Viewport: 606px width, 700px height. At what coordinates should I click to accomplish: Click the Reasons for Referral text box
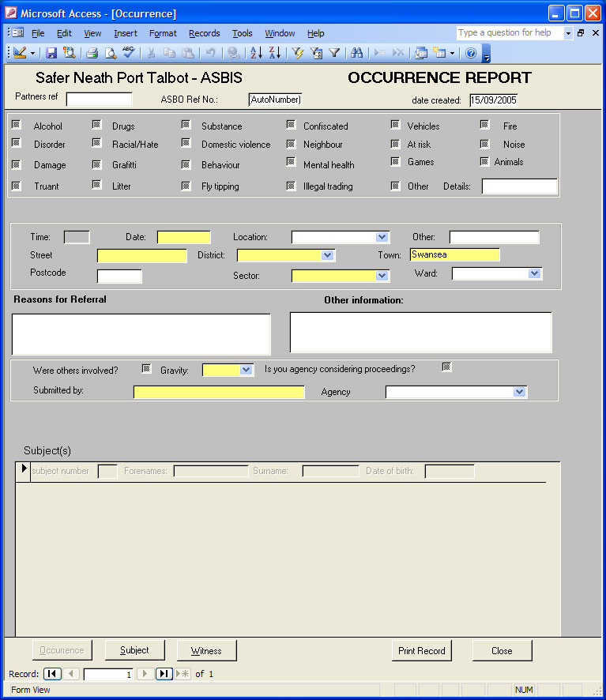click(141, 334)
